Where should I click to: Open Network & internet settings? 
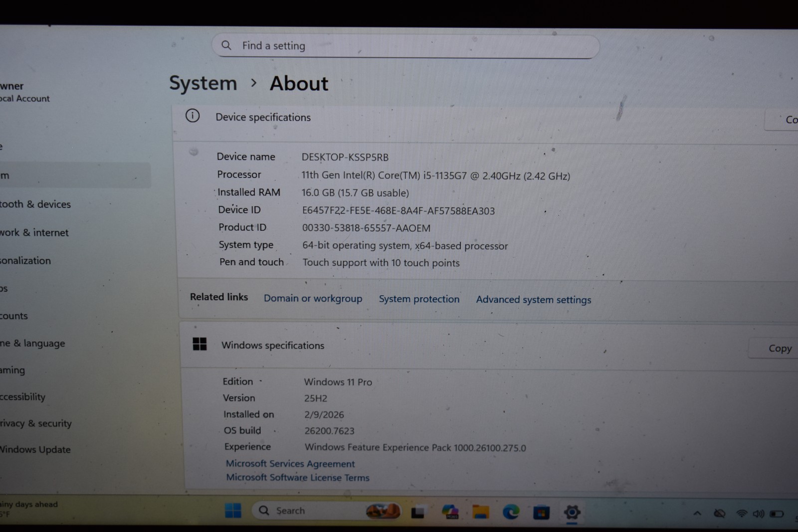[x=34, y=232]
